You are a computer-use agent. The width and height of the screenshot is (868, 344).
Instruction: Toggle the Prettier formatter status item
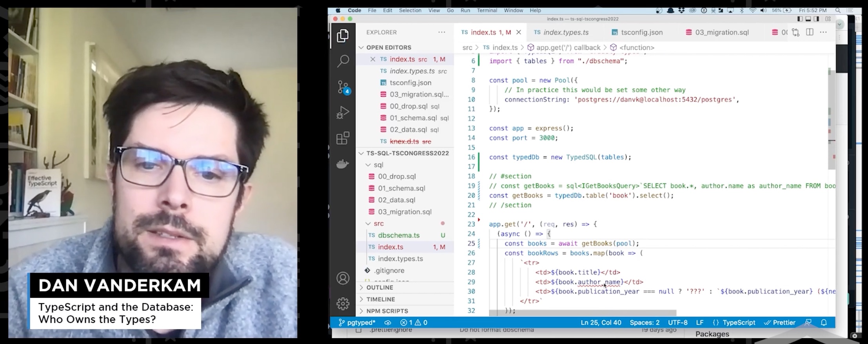coord(780,322)
